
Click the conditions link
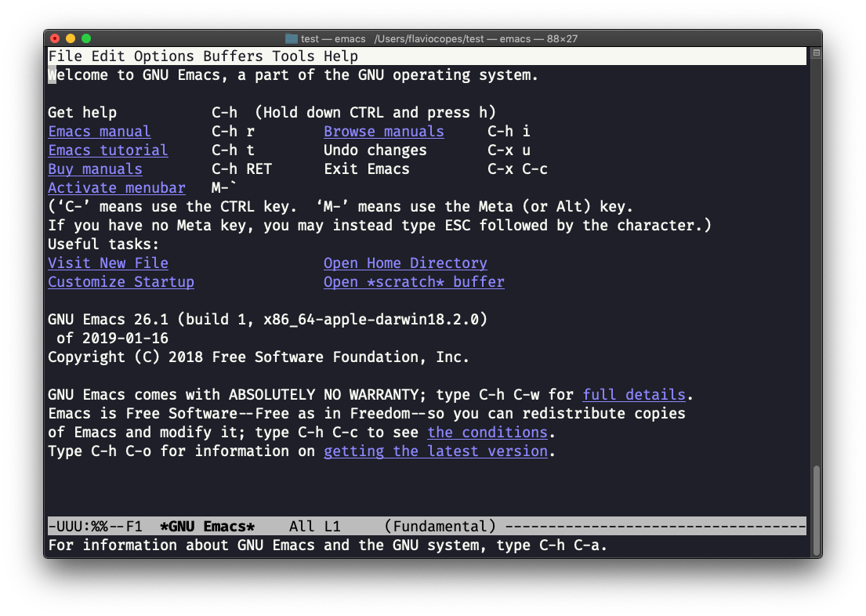[487, 432]
